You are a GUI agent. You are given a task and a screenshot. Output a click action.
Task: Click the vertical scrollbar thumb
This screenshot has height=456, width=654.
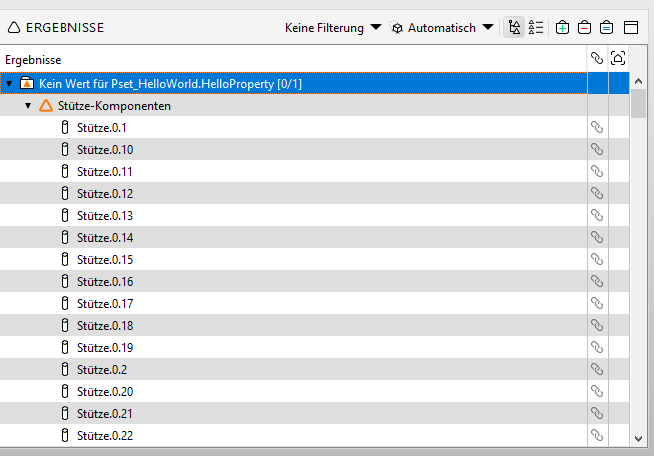tap(638, 104)
